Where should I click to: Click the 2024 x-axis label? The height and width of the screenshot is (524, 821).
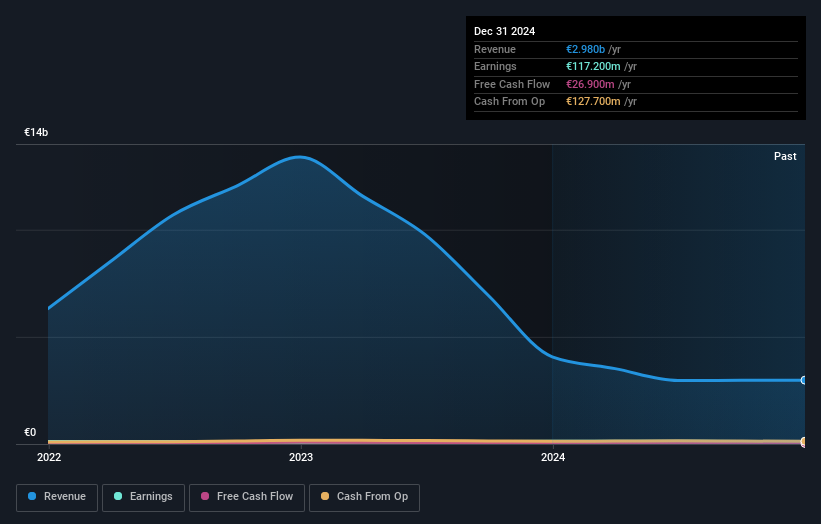[553, 457]
